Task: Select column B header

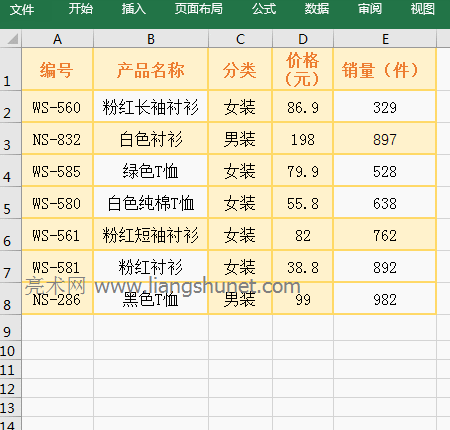Action: (151, 39)
